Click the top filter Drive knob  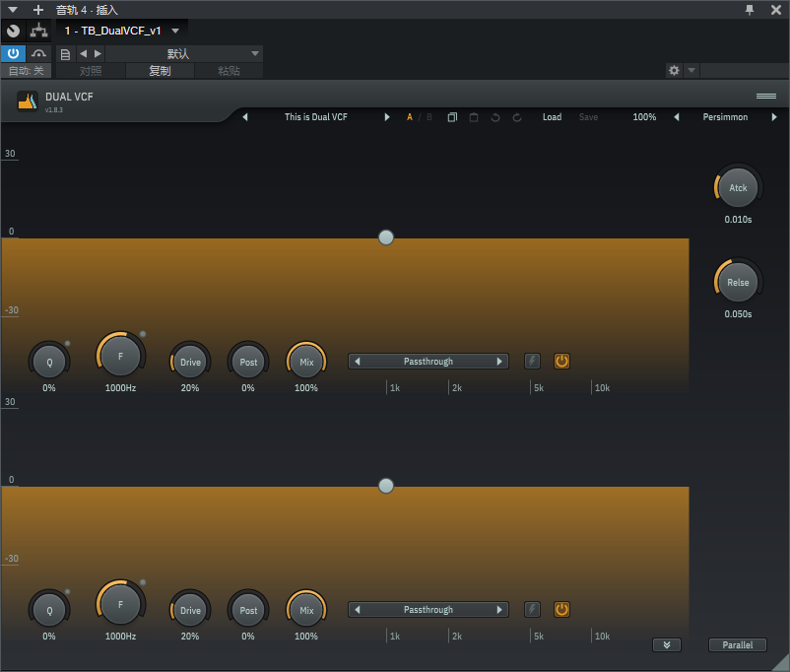[190, 362]
